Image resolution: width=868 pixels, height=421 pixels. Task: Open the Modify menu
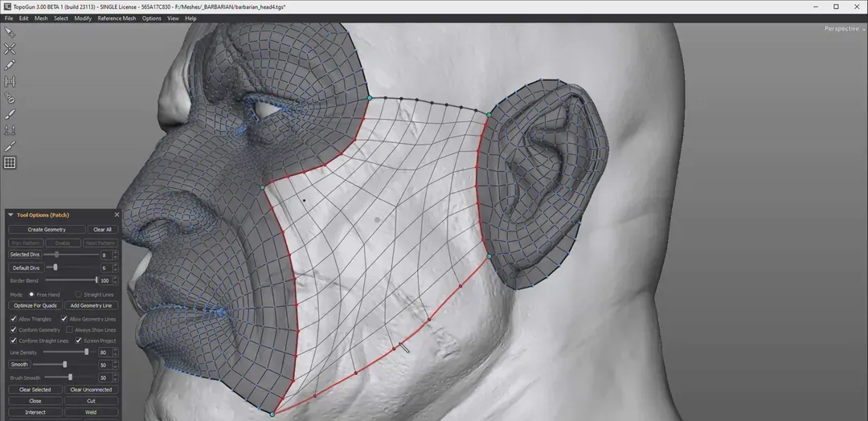click(x=83, y=18)
